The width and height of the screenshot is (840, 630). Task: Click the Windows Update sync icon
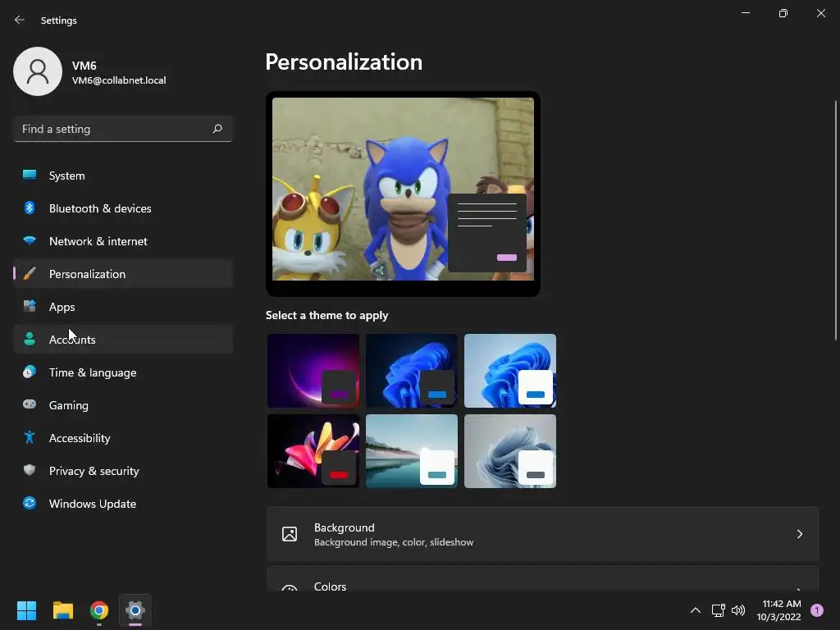coord(30,503)
